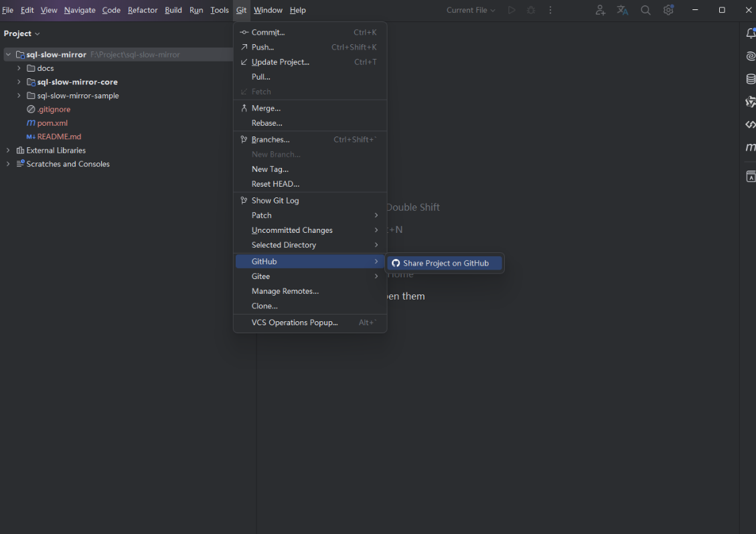Viewport: 756px width, 534px height.
Task: Open the Notifications bell in the right sidebar
Action: 750,33
